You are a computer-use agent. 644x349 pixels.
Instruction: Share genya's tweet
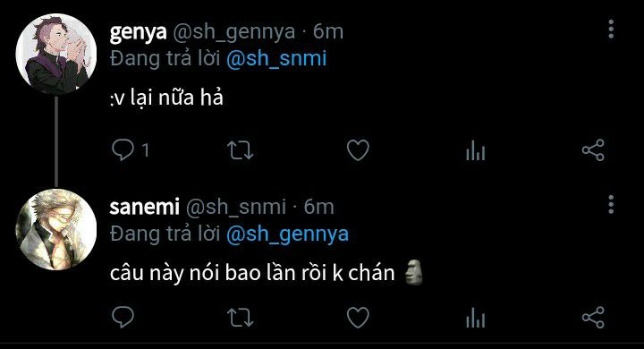pos(593,150)
